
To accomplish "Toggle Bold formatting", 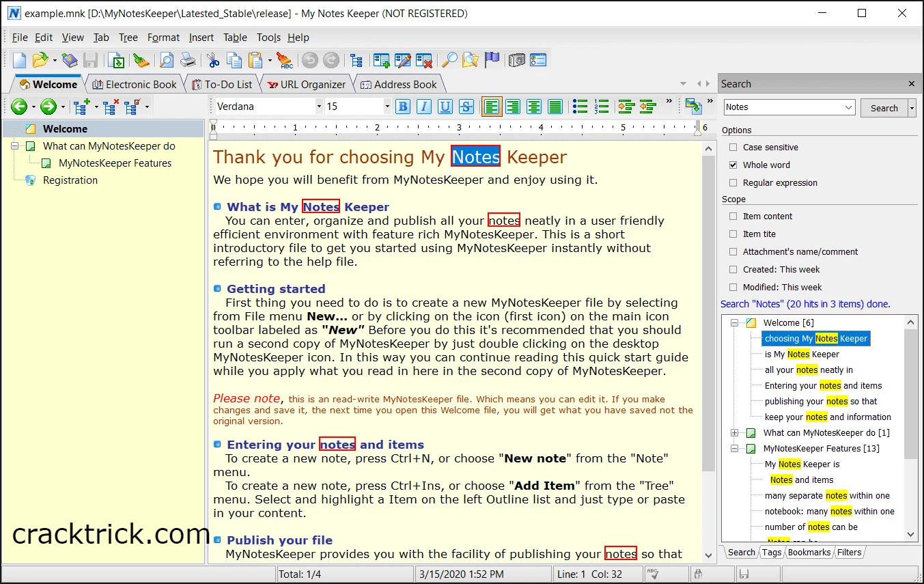I will 403,107.
